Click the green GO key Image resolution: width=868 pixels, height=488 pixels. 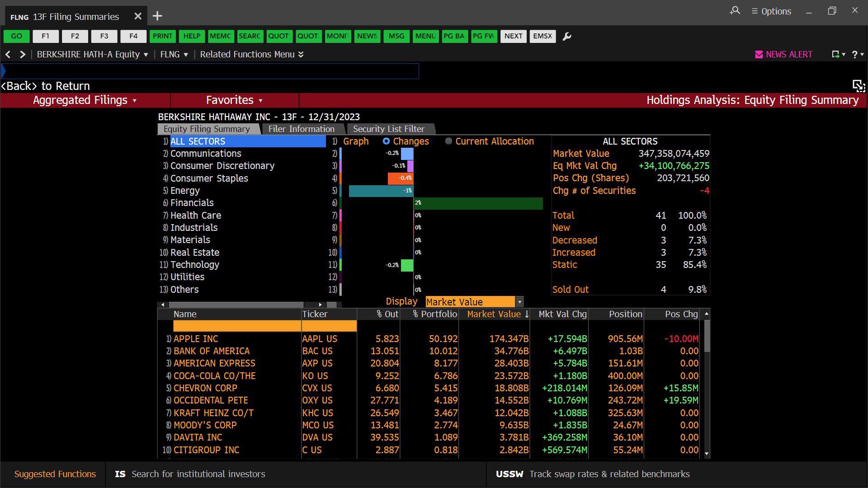click(17, 36)
